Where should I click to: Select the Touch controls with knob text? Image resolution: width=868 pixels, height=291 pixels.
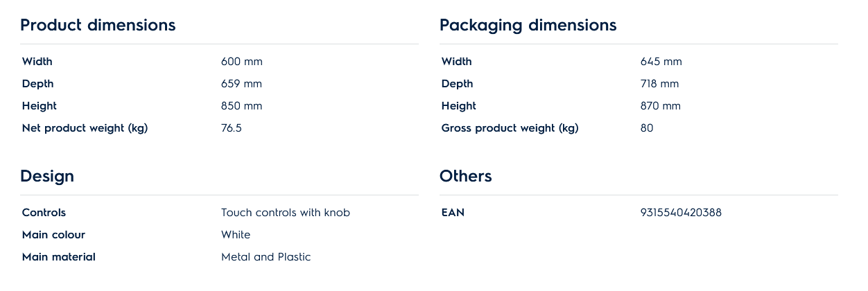[286, 213]
